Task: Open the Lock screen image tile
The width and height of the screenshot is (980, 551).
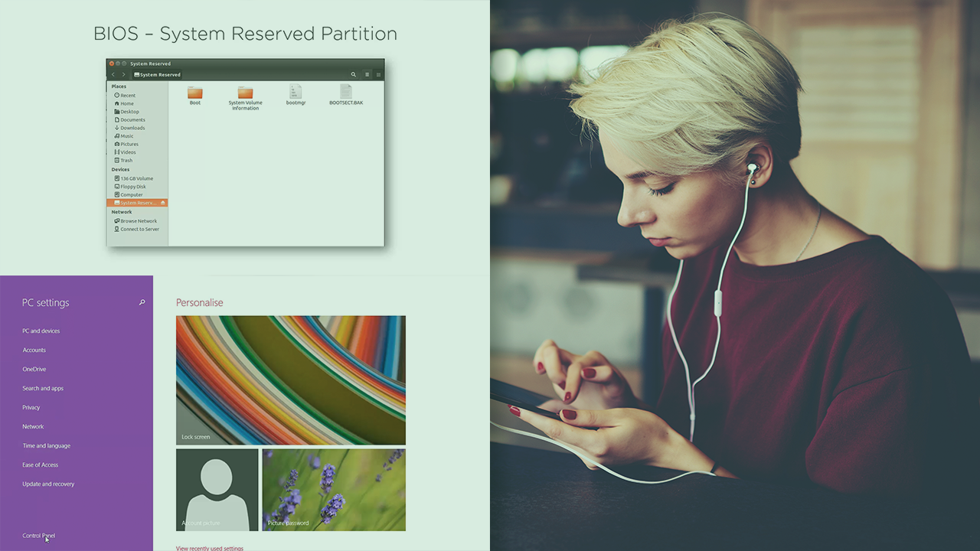Action: tap(291, 380)
